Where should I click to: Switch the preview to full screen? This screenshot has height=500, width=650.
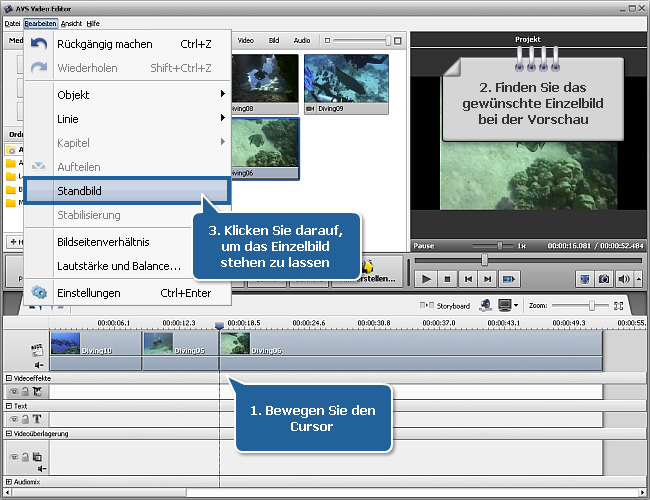(585, 279)
